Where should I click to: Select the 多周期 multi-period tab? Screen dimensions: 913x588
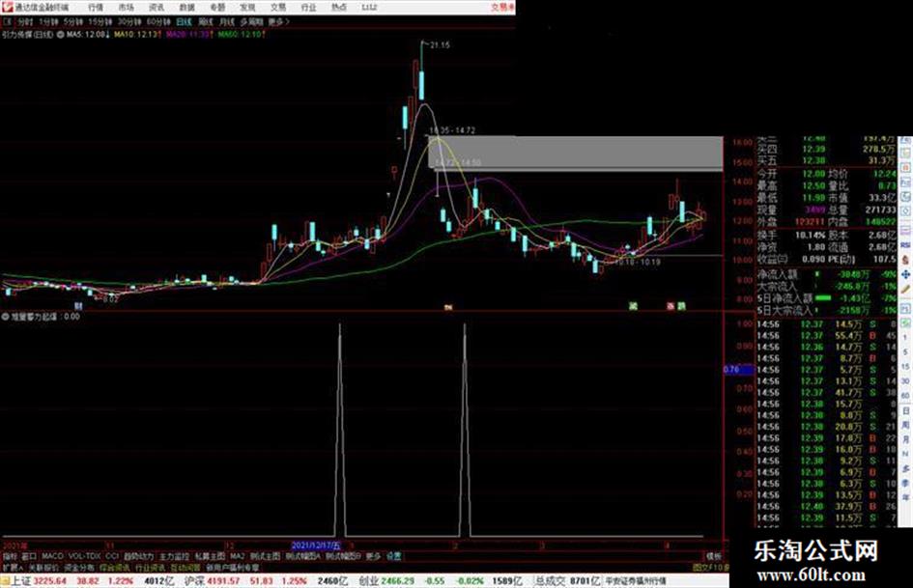pos(251,21)
